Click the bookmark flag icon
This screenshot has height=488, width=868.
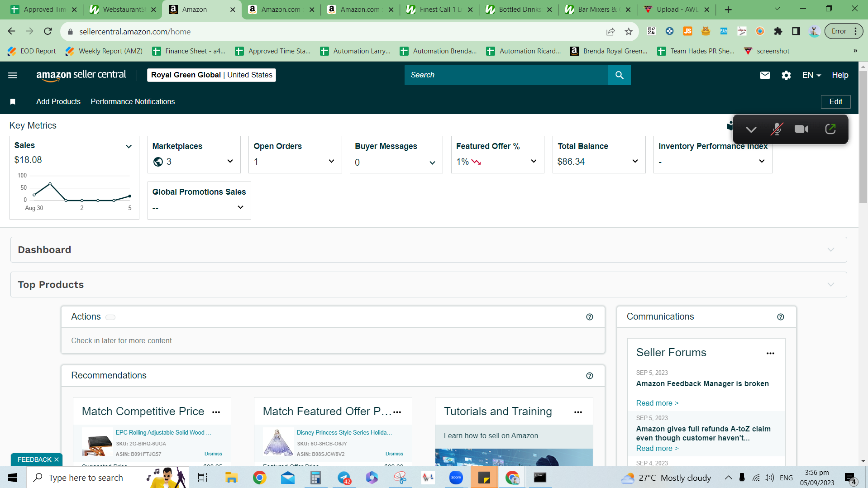click(x=13, y=102)
